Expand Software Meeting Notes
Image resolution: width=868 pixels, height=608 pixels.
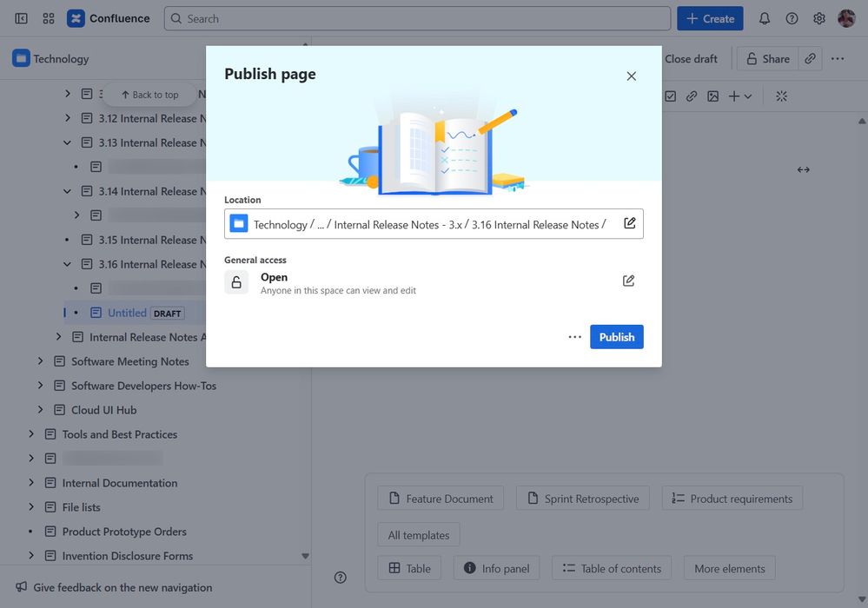pyautogui.click(x=41, y=360)
